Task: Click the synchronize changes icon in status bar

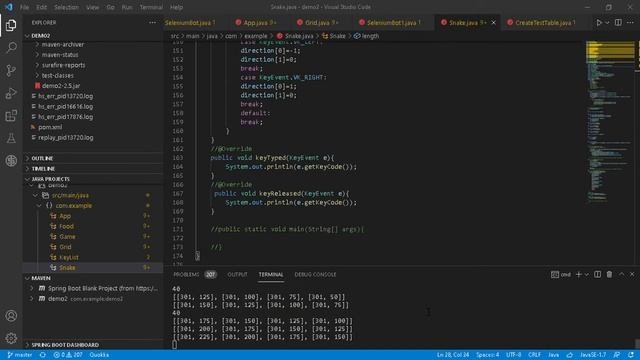Action: pos(42,355)
